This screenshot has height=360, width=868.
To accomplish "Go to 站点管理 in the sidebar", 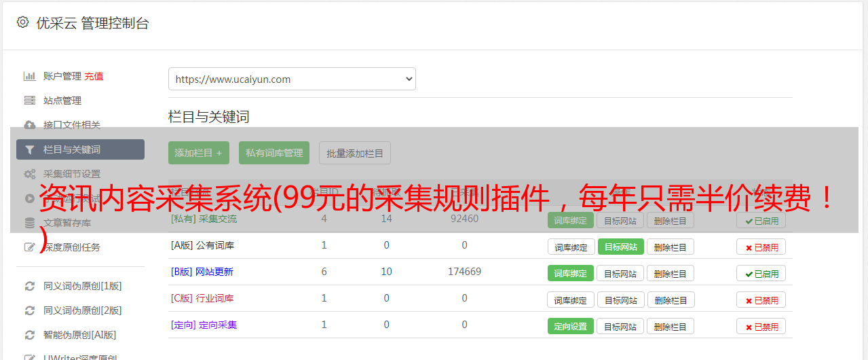I will coord(62,101).
